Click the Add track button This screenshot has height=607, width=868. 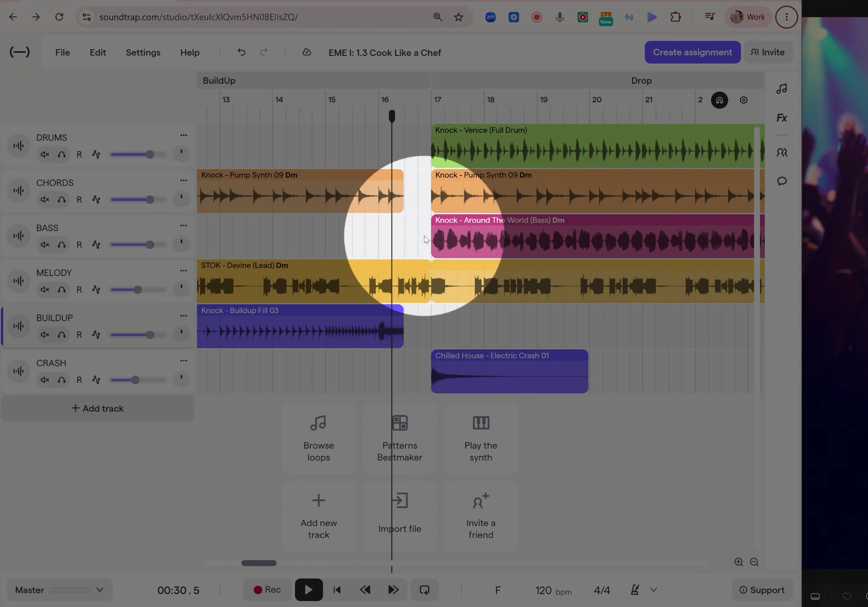click(98, 409)
